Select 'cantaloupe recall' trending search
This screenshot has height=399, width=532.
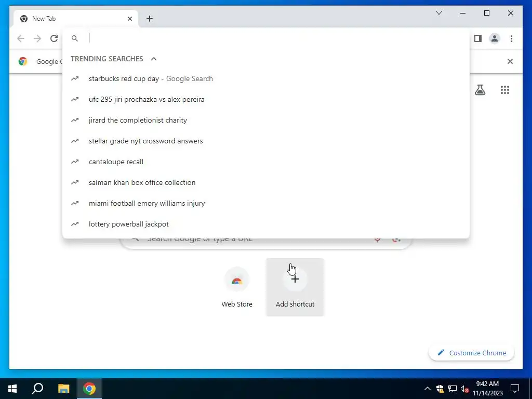[266, 162]
